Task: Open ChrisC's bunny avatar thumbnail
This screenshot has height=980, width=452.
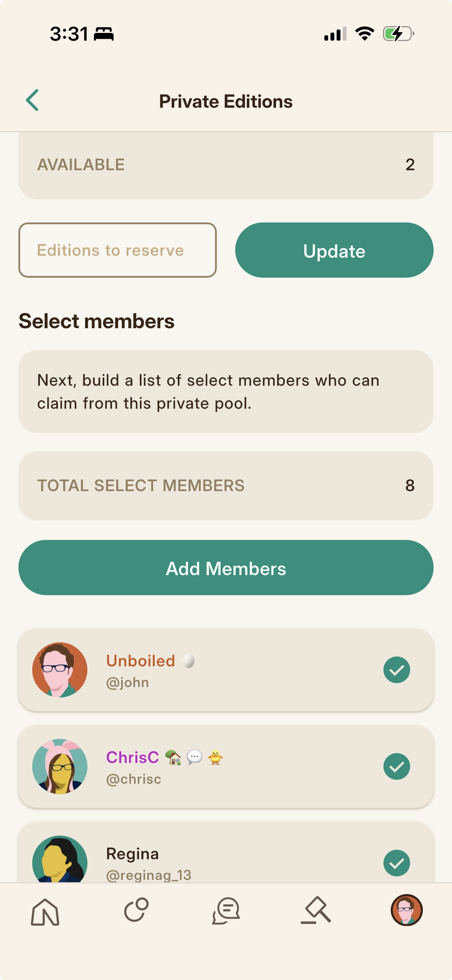Action: pos(60,766)
